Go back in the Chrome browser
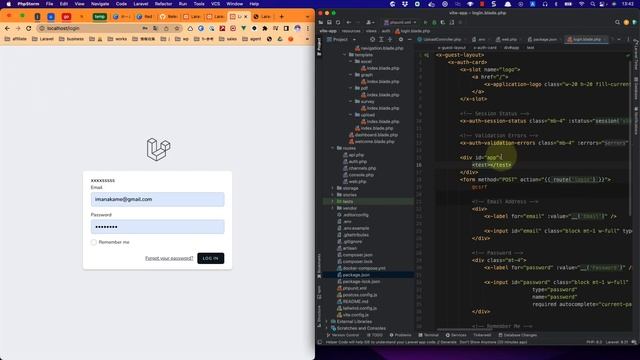Image resolution: width=640 pixels, height=360 pixels. (x=7, y=29)
